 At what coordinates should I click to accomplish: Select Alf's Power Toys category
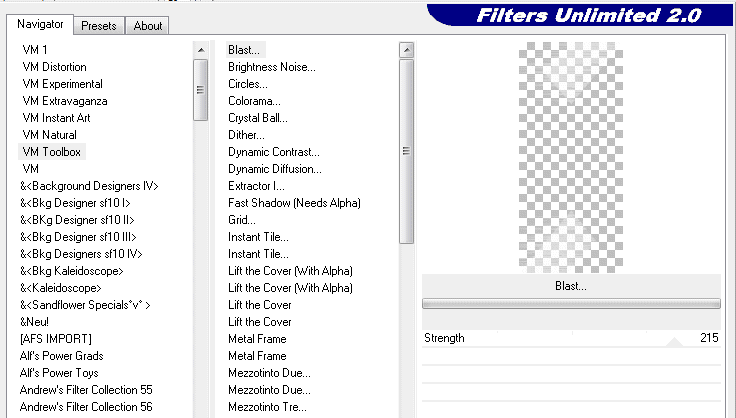tap(59, 372)
